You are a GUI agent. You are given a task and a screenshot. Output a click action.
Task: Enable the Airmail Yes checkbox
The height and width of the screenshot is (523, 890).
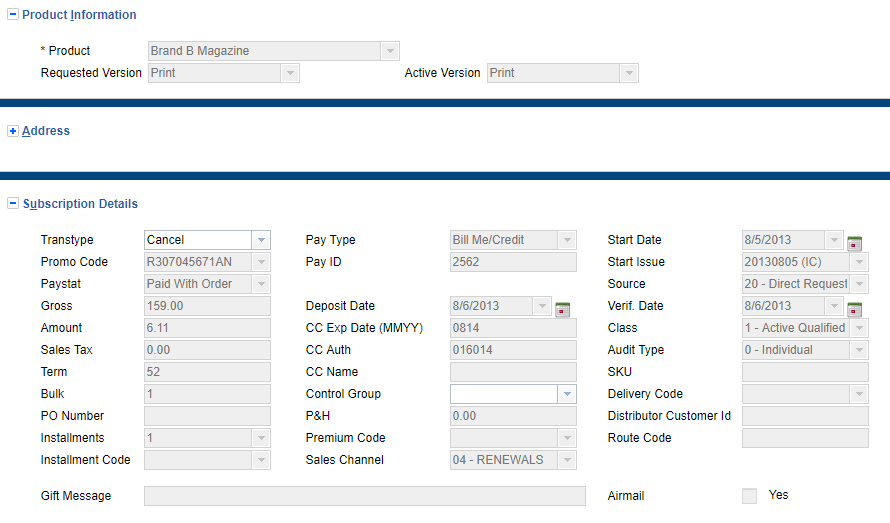[750, 495]
